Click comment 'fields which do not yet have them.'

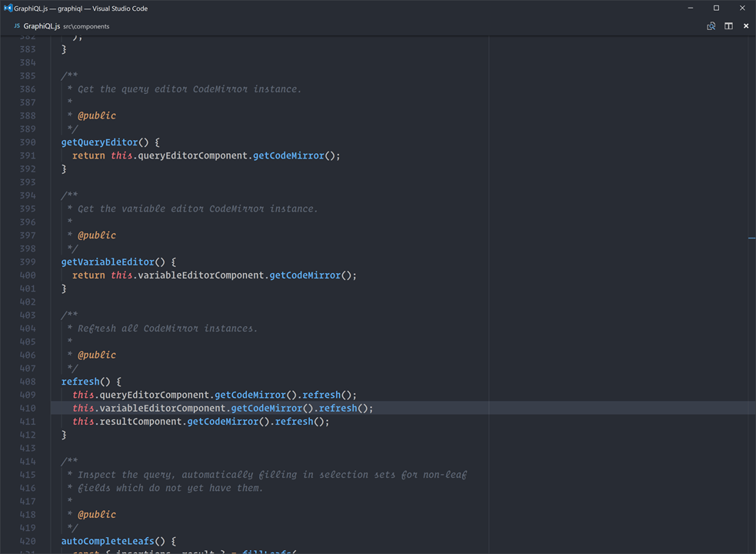pyautogui.click(x=171, y=489)
